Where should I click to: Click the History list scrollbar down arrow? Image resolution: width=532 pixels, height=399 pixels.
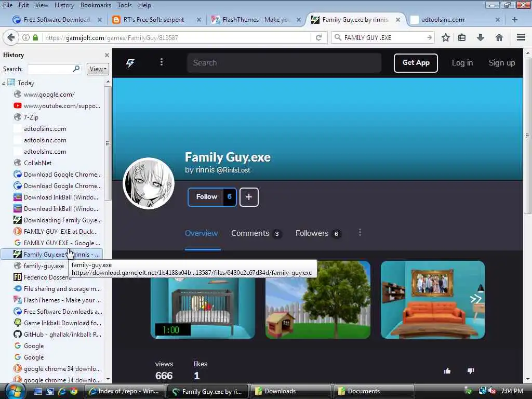tap(108, 379)
